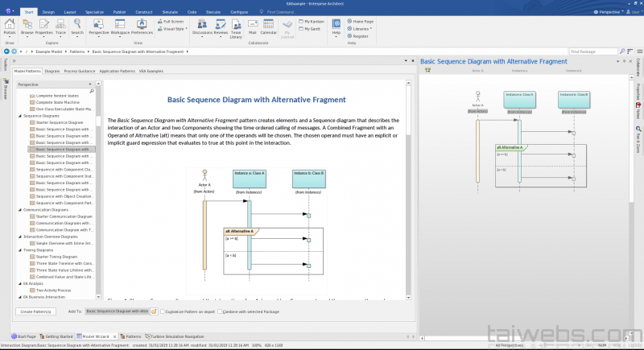644x350 pixels.
Task: Click the Mail icon in Collaborate
Action: [253, 25]
